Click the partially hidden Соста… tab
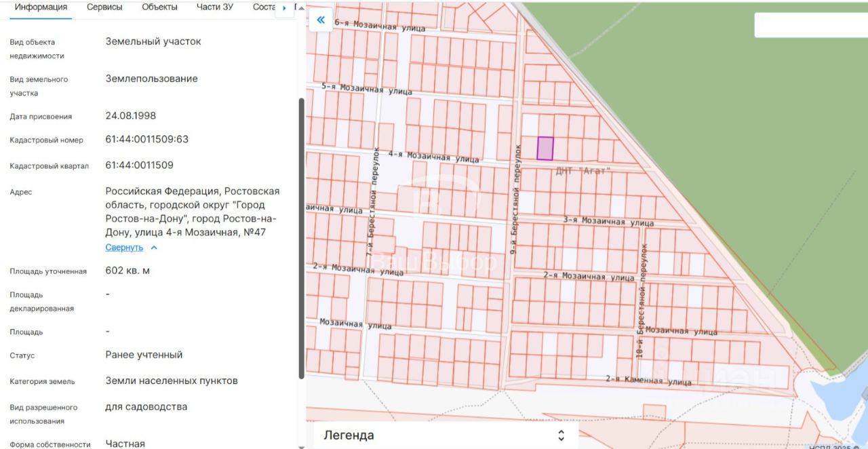Image resolution: width=868 pixels, height=449 pixels. (263, 7)
